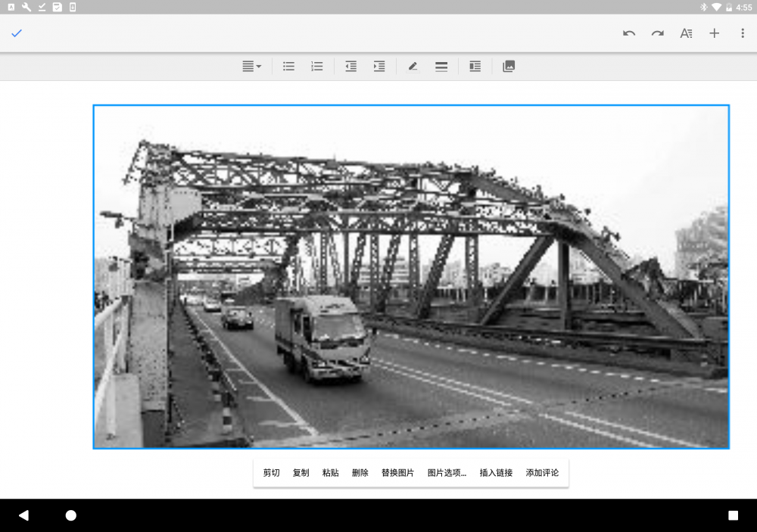
Task: Tap 插入链接 to insert a link
Action: click(x=496, y=473)
